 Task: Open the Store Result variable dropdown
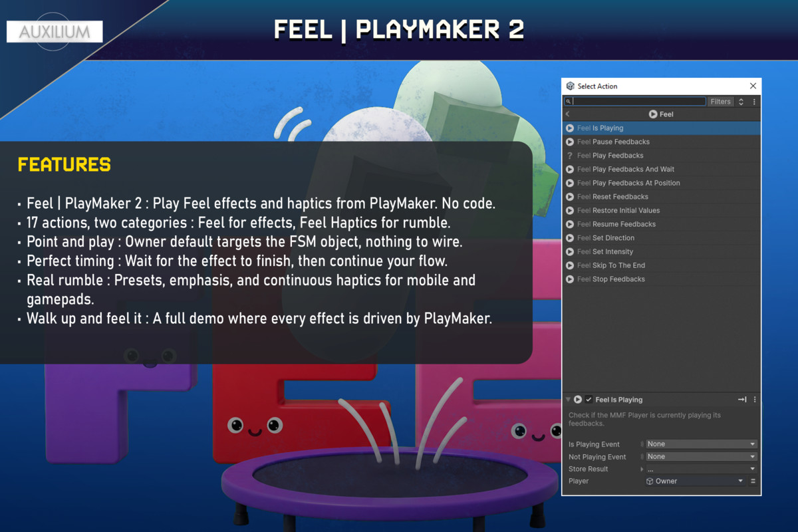[702, 469]
